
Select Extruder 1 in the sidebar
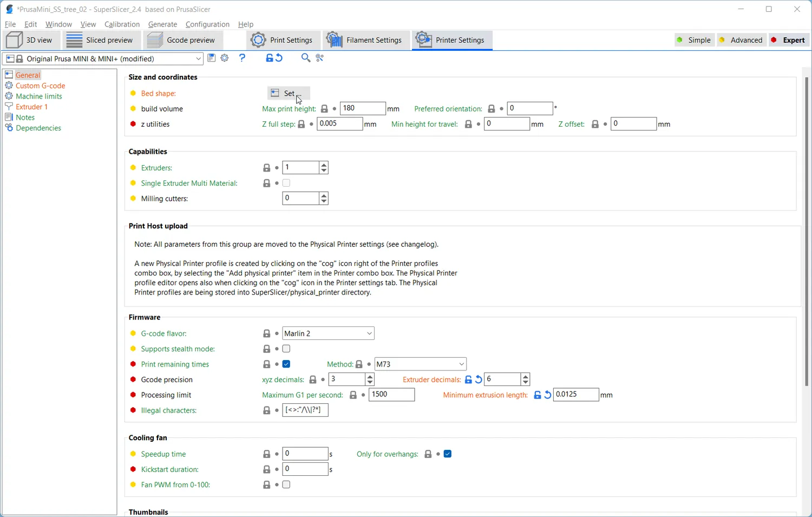point(32,107)
